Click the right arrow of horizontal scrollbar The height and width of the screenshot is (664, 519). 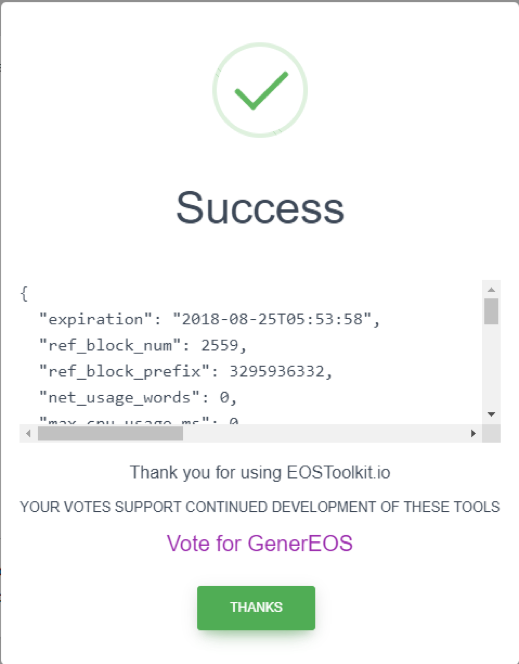click(x=473, y=433)
